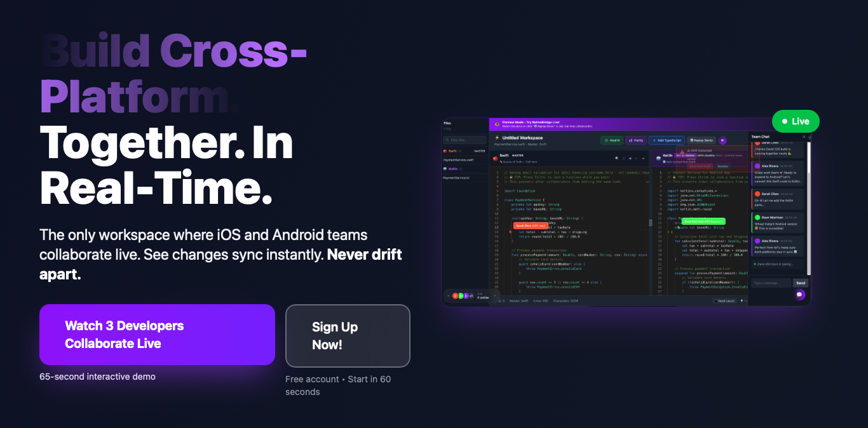Click the Dave Morrison cursor label in Kotlin code

703,221
